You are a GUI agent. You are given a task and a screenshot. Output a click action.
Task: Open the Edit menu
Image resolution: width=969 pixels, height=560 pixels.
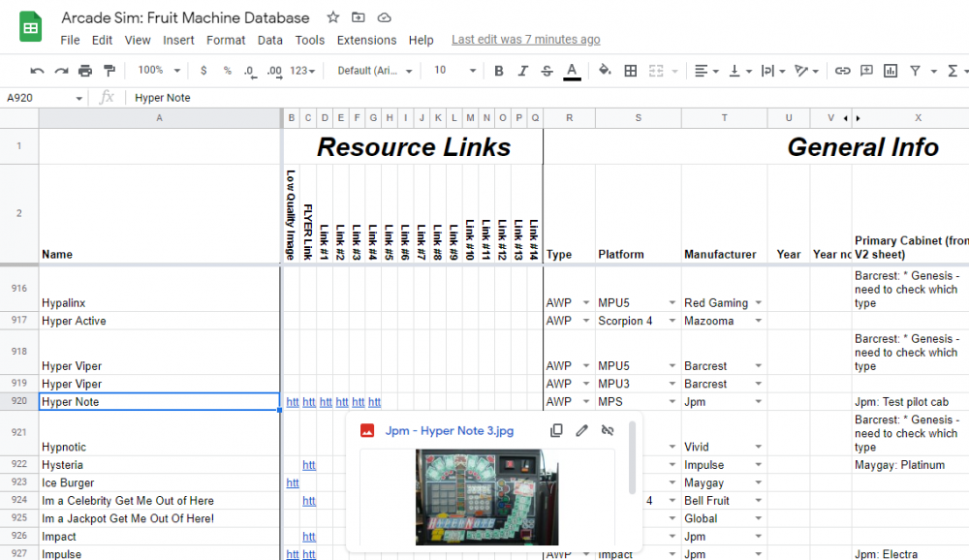tap(102, 40)
